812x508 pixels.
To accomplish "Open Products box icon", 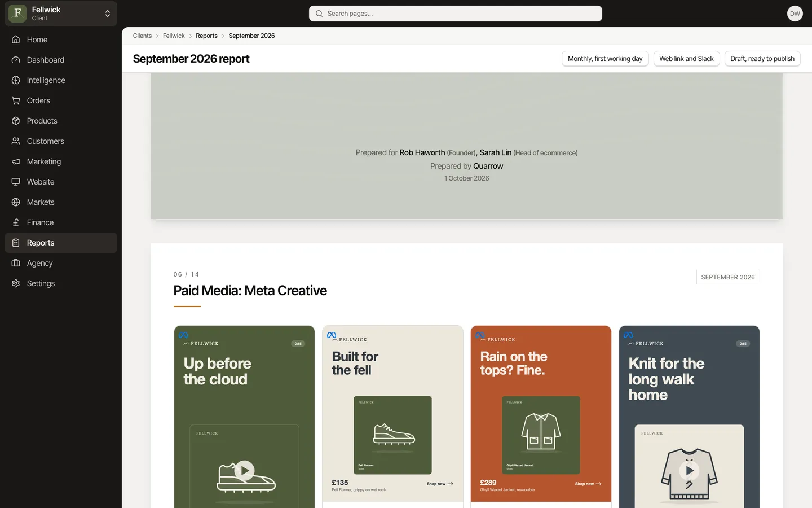I will pyautogui.click(x=16, y=121).
